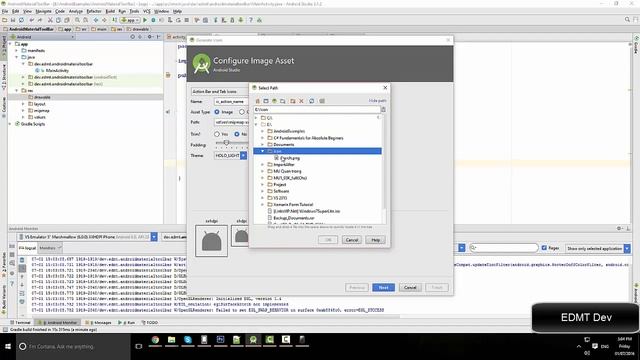Image resolution: width=640 pixels, height=360 pixels.
Task: Select the Yes radio for Trim
Action: point(217,134)
